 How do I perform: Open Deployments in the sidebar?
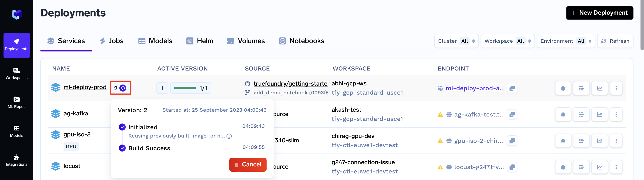(x=16, y=45)
